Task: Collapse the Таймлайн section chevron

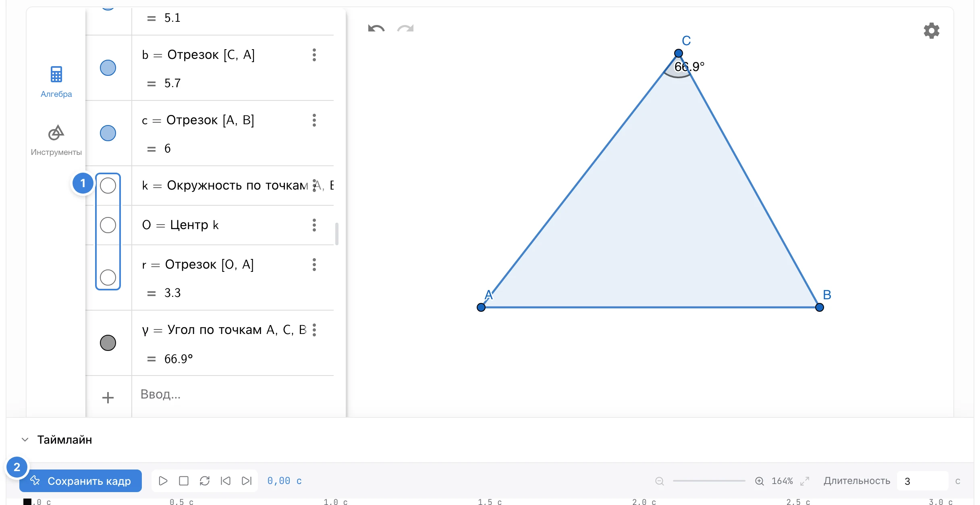Action: (25, 440)
